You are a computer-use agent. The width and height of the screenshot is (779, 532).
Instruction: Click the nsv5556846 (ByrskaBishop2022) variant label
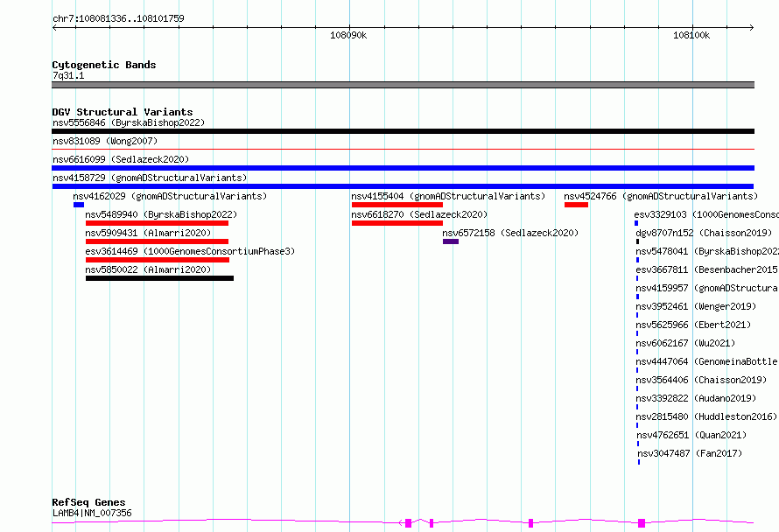pyautogui.click(x=129, y=122)
